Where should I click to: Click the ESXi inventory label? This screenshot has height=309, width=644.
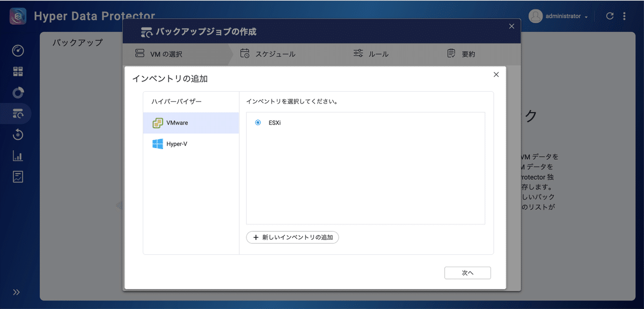(275, 123)
